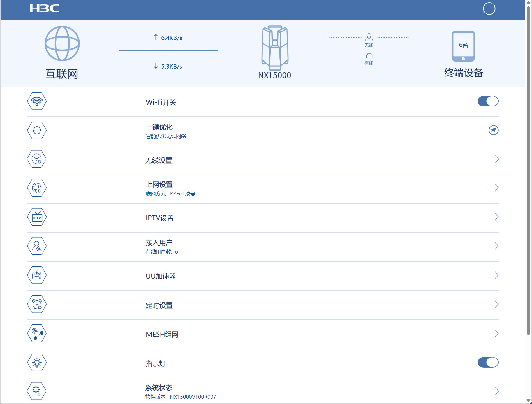Open the rocket launch icon for 一键优化
This screenshot has width=532, height=404.
494,130
